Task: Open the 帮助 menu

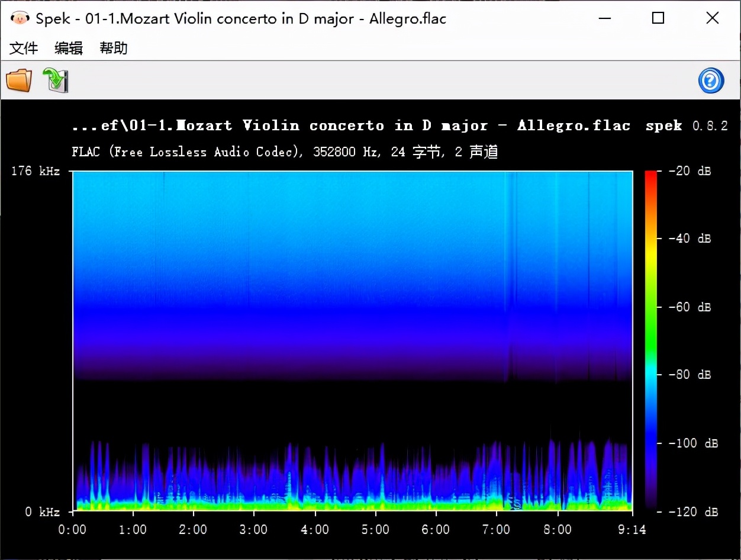Action: coord(114,48)
